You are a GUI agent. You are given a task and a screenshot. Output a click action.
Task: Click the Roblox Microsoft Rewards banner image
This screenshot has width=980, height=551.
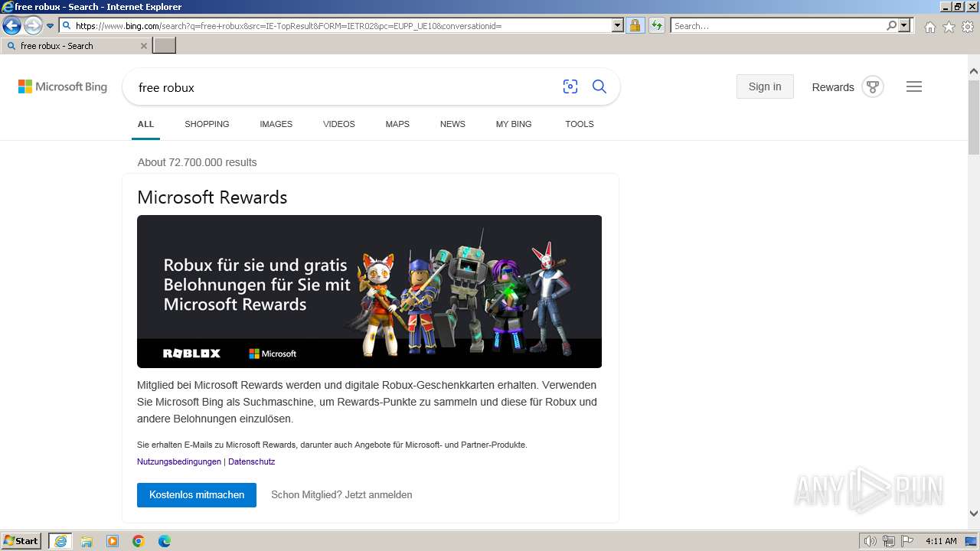coord(369,292)
